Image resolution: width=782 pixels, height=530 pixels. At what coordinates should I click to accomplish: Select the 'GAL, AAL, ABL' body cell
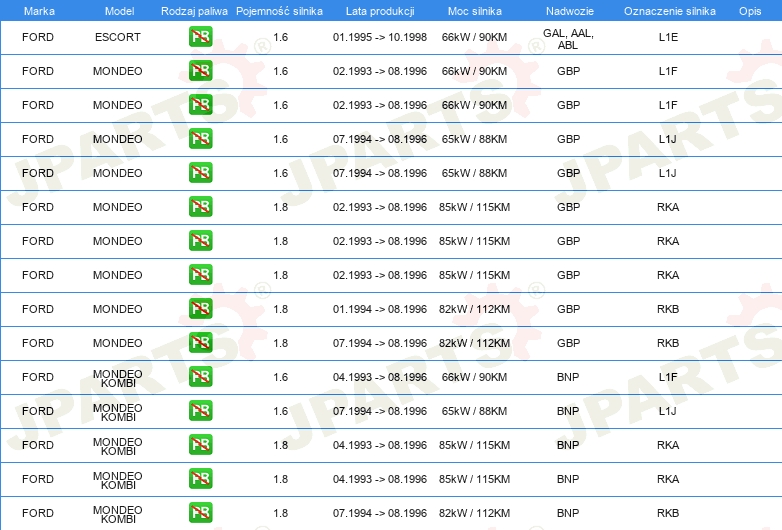point(568,39)
